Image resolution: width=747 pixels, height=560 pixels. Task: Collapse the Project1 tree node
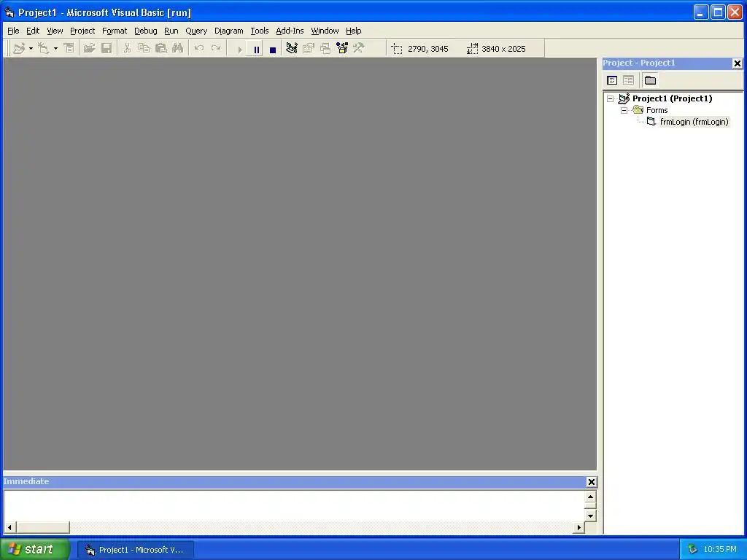tap(611, 99)
